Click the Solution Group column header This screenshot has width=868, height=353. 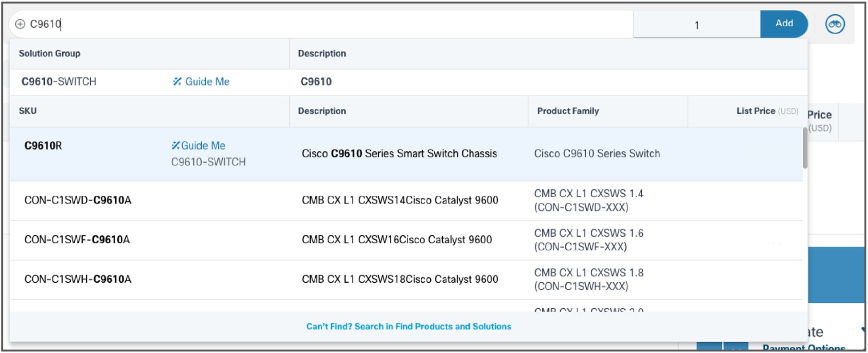(50, 53)
